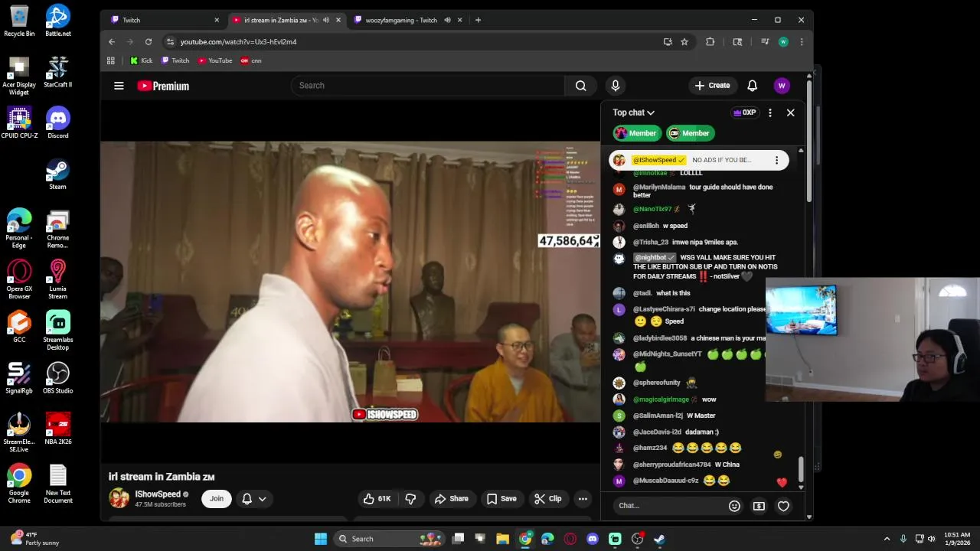
Task: Go back in Chrome
Action: 112,42
